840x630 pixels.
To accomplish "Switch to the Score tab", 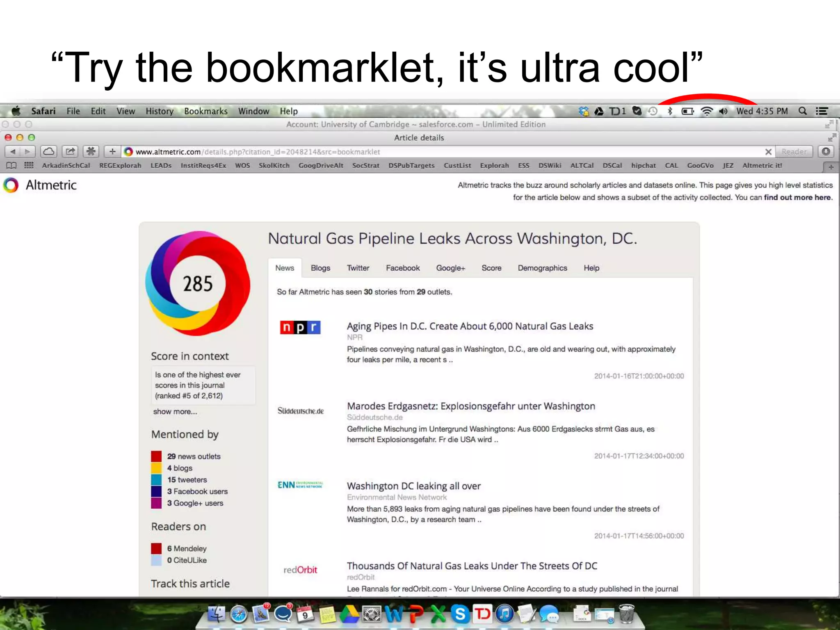I will (491, 268).
